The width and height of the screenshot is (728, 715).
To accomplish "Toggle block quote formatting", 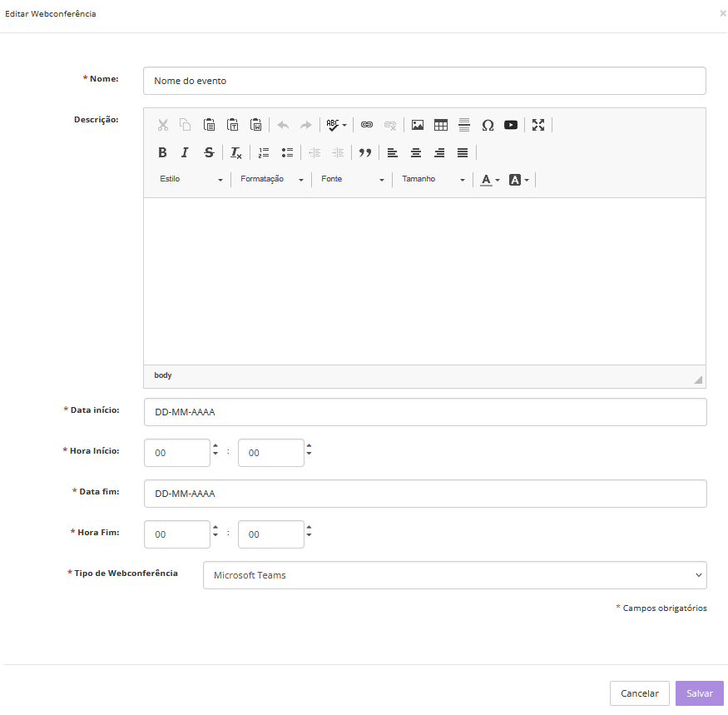I will click(364, 152).
